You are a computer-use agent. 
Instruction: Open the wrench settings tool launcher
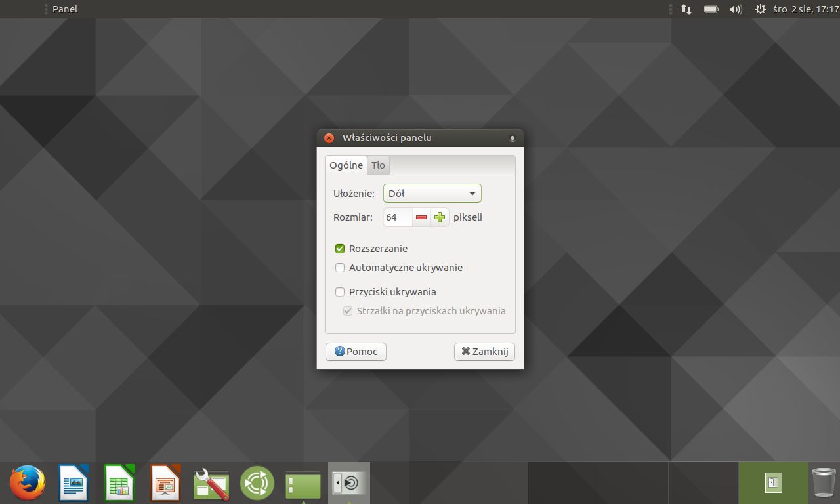[211, 484]
